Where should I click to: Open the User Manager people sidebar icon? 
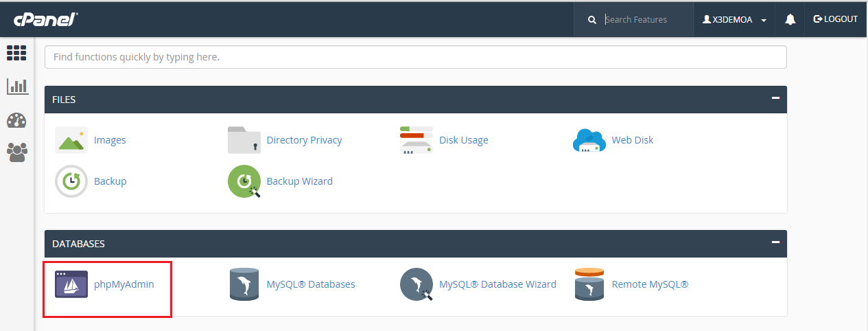click(x=16, y=152)
